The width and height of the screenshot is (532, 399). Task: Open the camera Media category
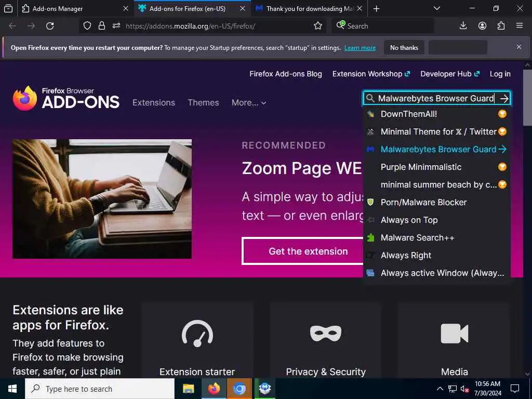click(454, 340)
